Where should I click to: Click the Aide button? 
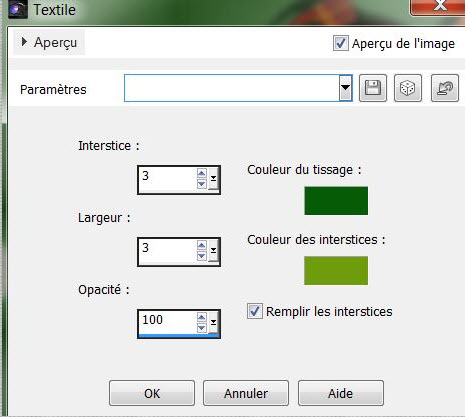pyautogui.click(x=341, y=393)
